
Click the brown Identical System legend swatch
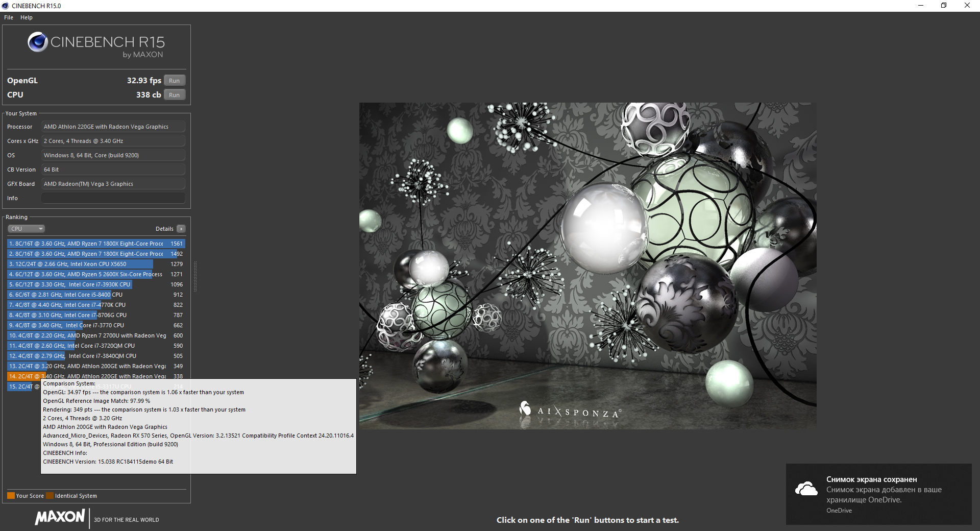(50, 496)
